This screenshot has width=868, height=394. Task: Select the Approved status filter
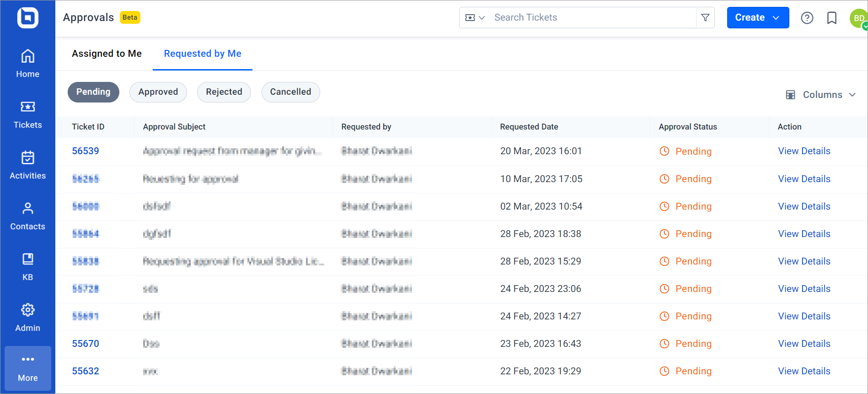pyautogui.click(x=158, y=92)
